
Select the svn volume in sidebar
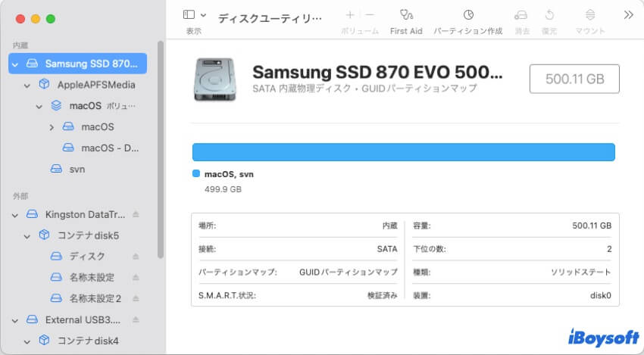click(77, 169)
